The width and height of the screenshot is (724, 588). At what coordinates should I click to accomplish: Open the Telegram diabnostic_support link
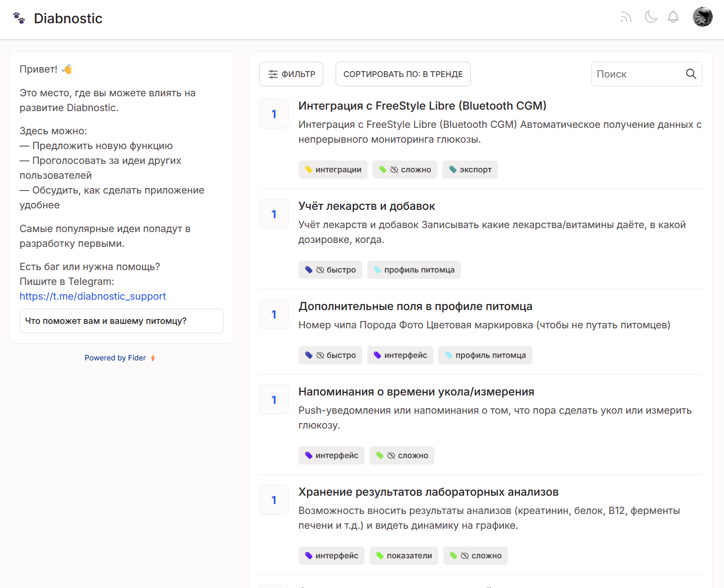point(93,296)
